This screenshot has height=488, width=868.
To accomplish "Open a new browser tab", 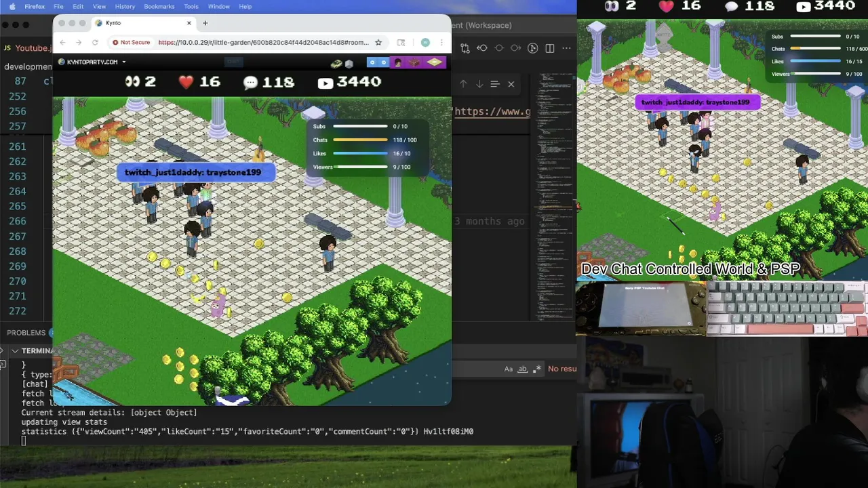I will pos(205,23).
